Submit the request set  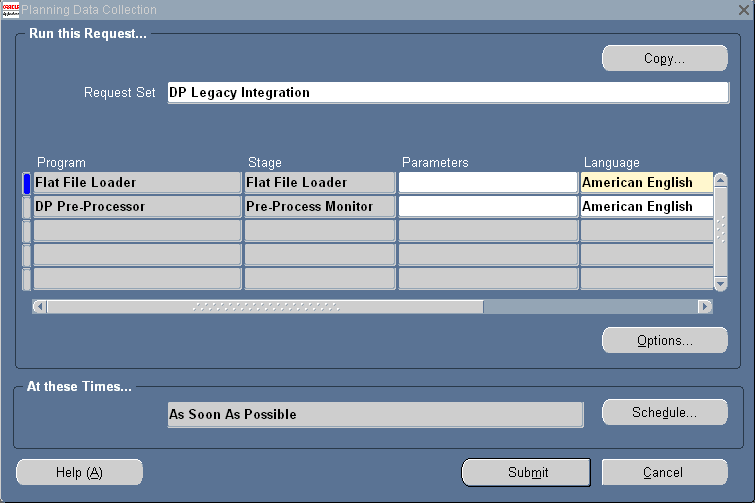pyautogui.click(x=526, y=472)
